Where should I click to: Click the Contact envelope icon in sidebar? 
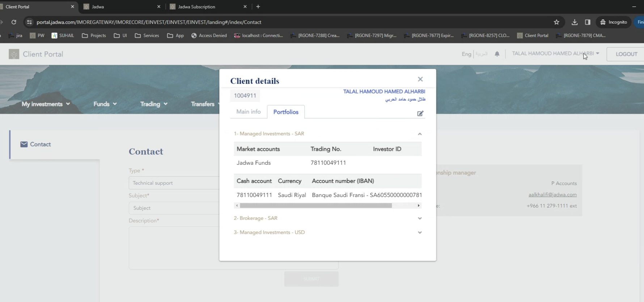(x=24, y=144)
